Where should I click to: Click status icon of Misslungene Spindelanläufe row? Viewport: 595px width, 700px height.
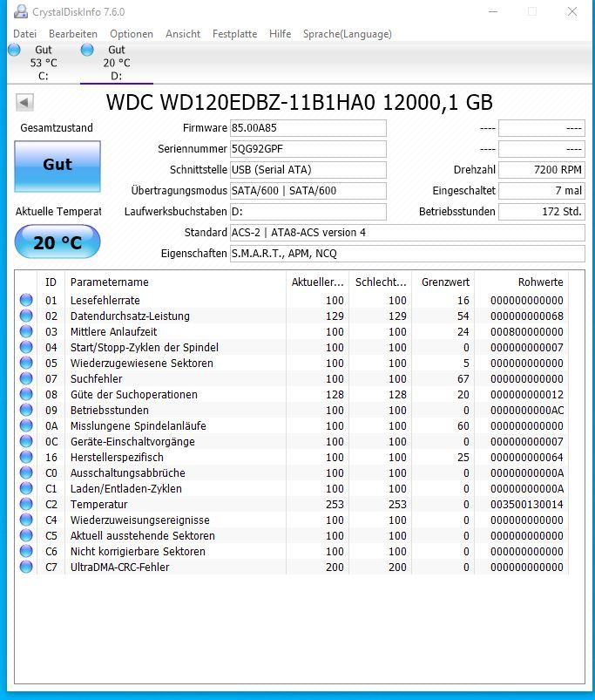(26, 425)
